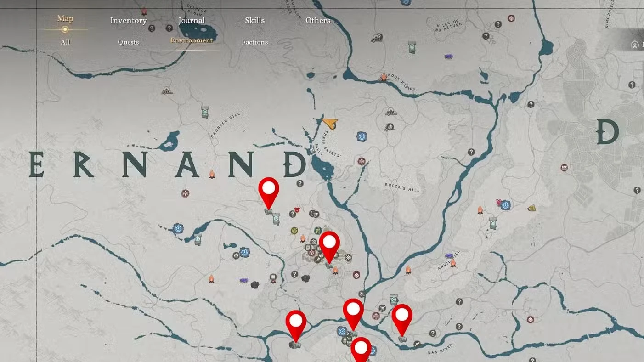Click purple ore south of Hills of No Return
The width and height of the screenshot is (644, 362).
(448, 57)
